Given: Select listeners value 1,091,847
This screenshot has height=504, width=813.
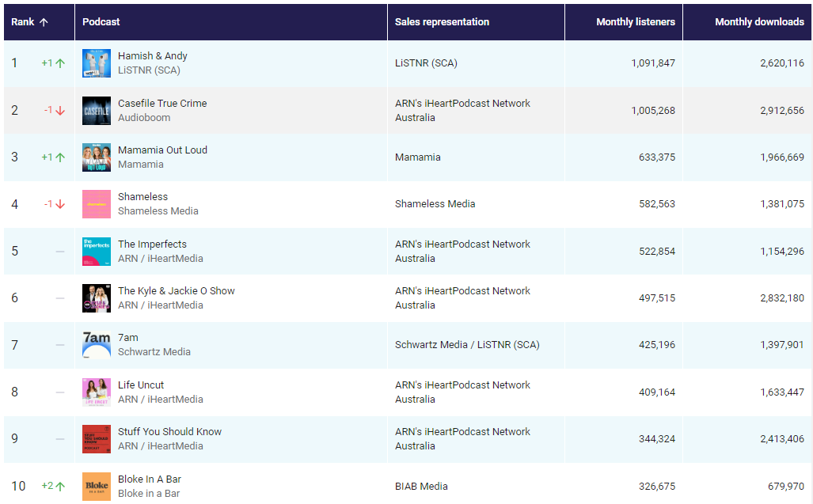Looking at the screenshot, I should (x=653, y=63).
